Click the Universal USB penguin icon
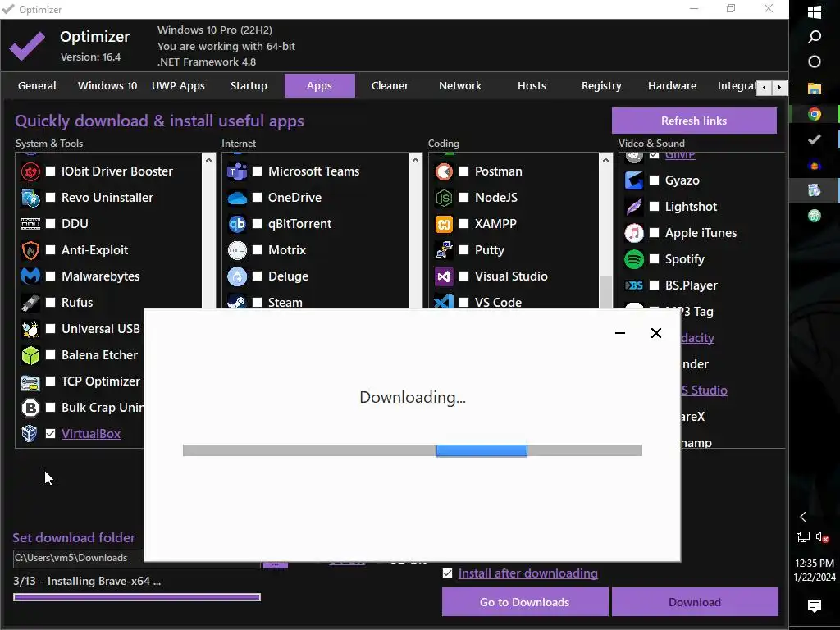 coord(30,329)
